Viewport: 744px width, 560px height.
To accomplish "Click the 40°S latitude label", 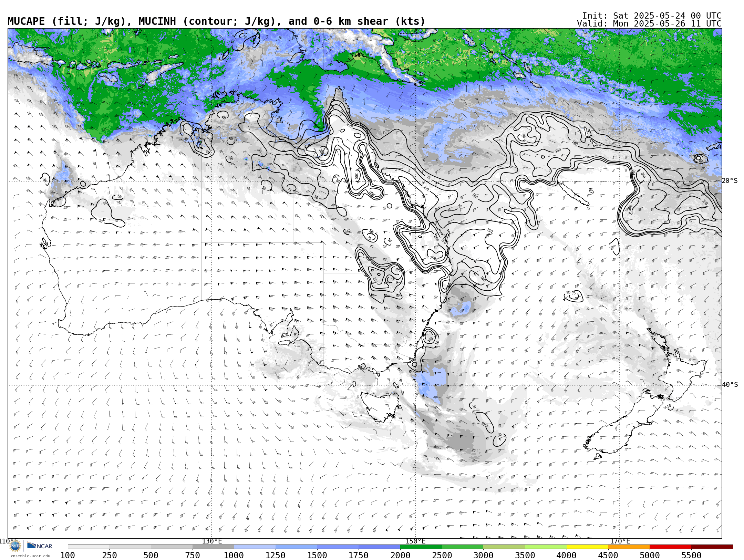I will (730, 385).
